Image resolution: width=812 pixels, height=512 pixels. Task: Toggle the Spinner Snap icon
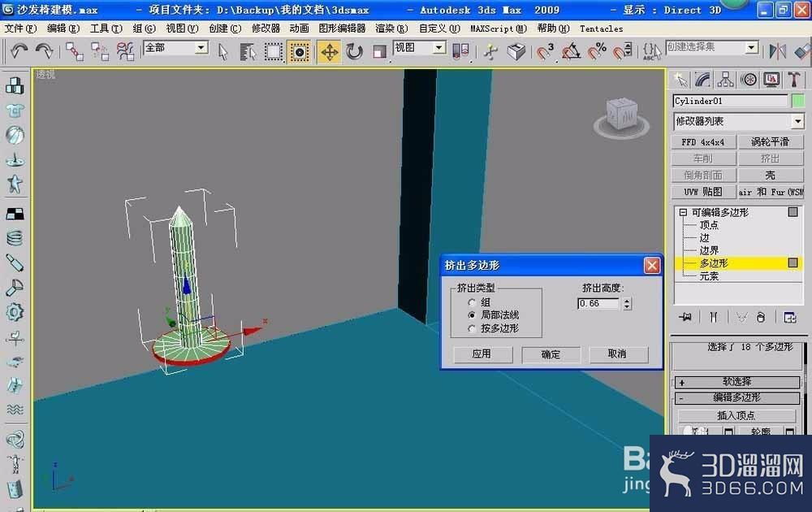(623, 51)
